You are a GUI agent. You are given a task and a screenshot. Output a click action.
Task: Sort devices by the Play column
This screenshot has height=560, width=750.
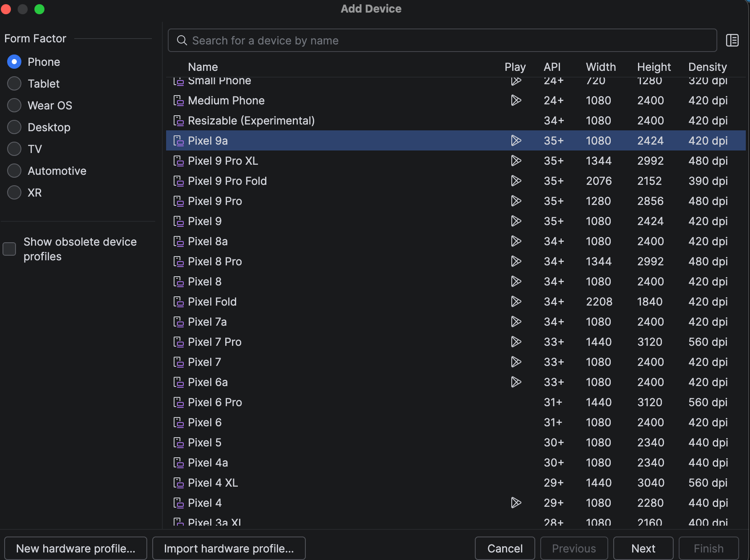coord(515,67)
